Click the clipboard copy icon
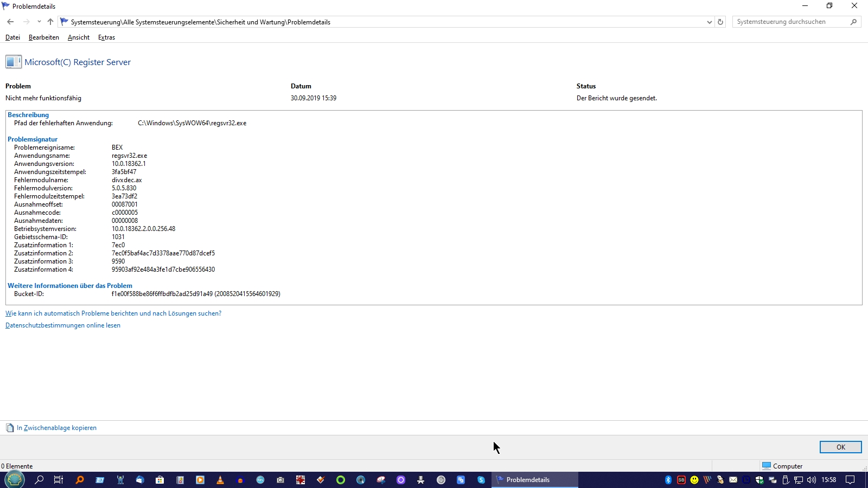Screen dimensions: 868x488 click(10, 428)
